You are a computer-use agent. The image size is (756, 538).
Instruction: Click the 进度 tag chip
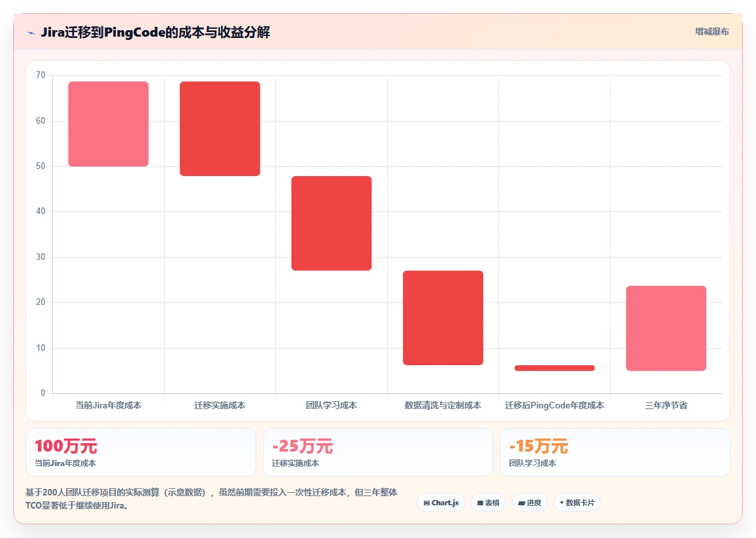coord(529,502)
